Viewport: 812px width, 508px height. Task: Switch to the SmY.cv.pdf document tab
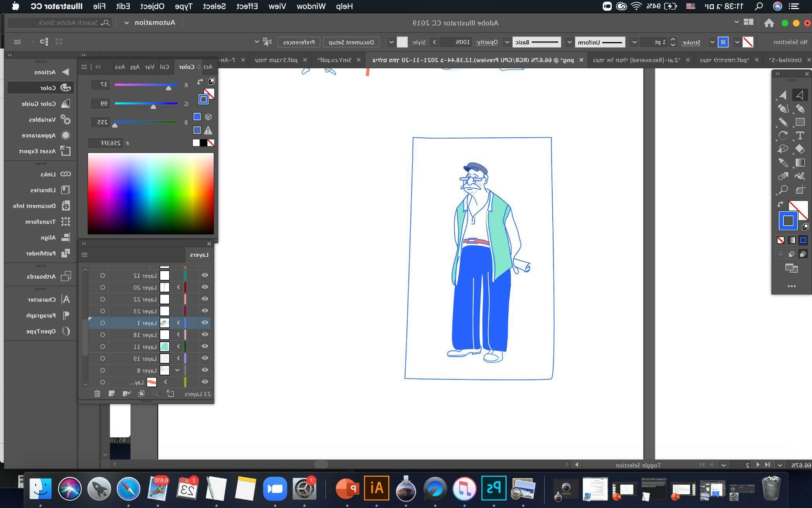334,60
